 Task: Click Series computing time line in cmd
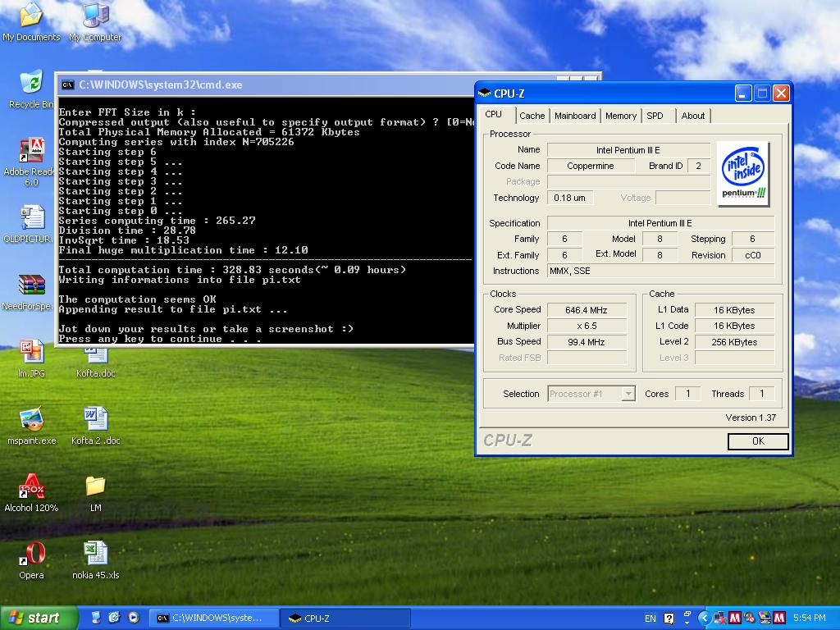[157, 221]
